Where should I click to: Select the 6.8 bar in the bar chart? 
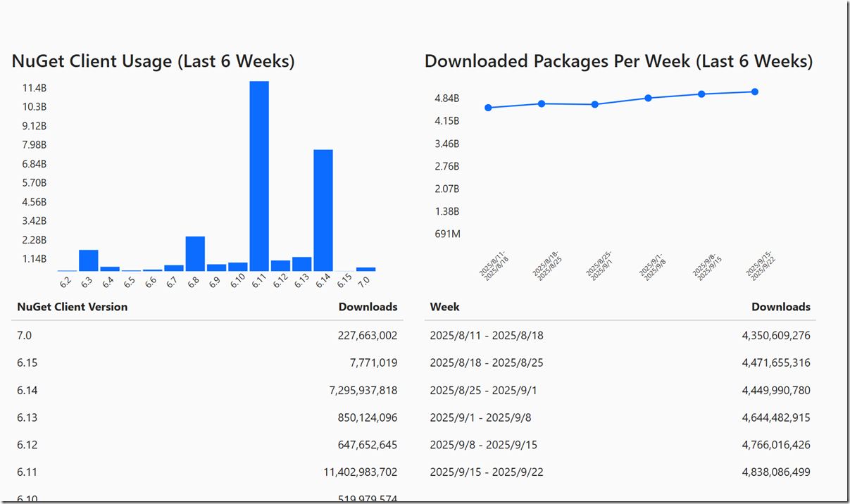click(195, 253)
